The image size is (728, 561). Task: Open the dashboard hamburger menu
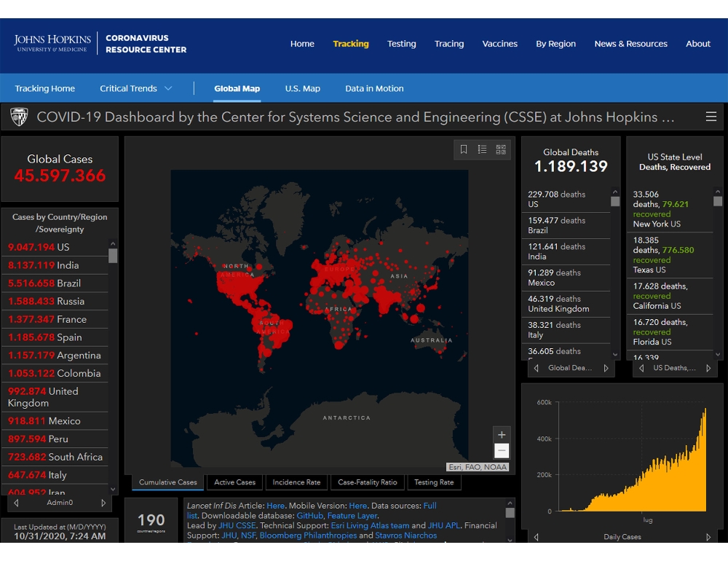(x=711, y=117)
